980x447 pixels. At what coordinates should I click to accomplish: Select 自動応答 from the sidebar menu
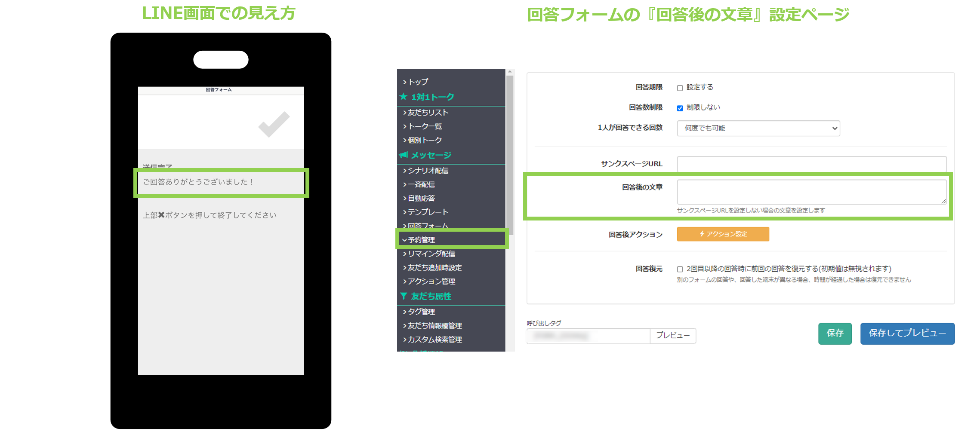[x=421, y=198]
